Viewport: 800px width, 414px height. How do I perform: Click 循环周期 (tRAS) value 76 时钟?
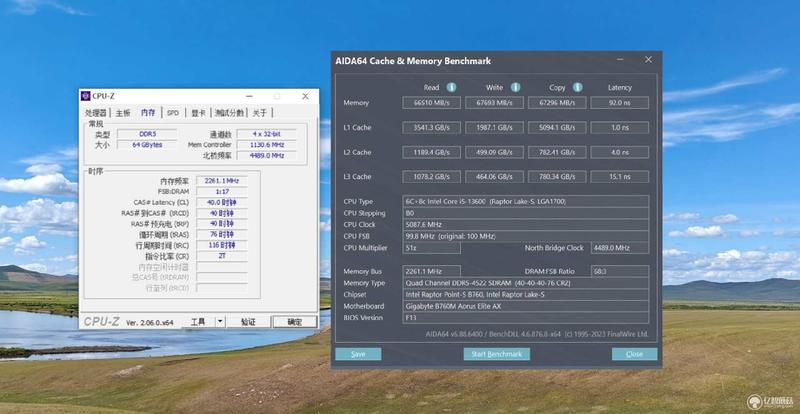pos(221,234)
